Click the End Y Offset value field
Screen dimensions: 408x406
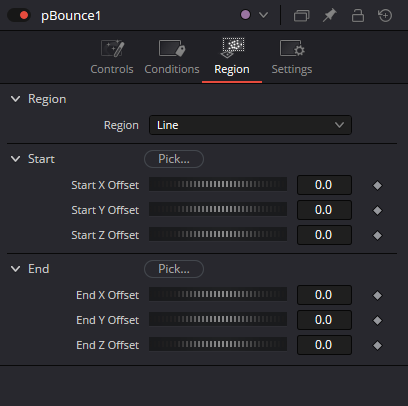pos(324,320)
